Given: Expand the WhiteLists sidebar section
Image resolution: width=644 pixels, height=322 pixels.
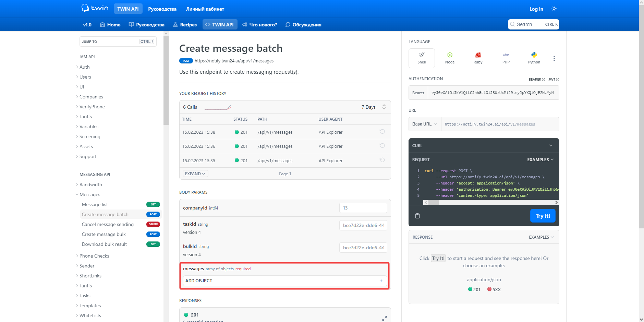Looking at the screenshot, I should tap(89, 315).
